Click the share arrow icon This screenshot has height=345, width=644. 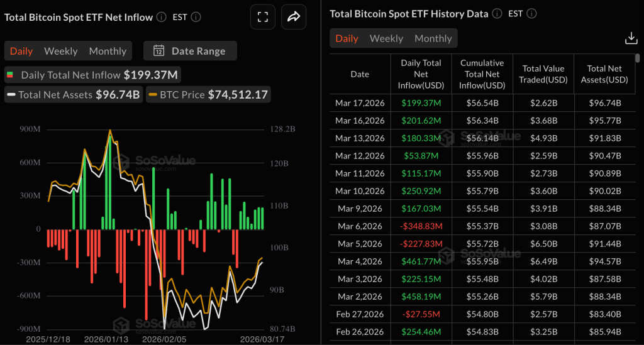click(x=293, y=17)
